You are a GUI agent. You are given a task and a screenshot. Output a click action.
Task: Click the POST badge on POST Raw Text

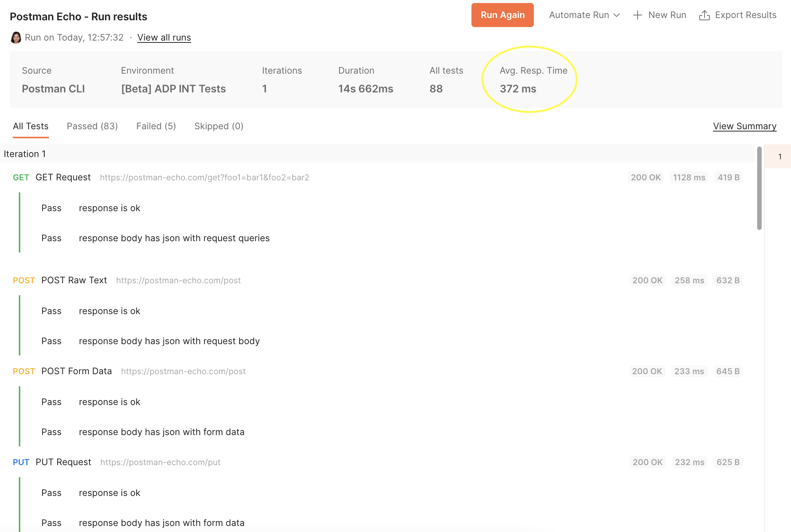click(24, 280)
